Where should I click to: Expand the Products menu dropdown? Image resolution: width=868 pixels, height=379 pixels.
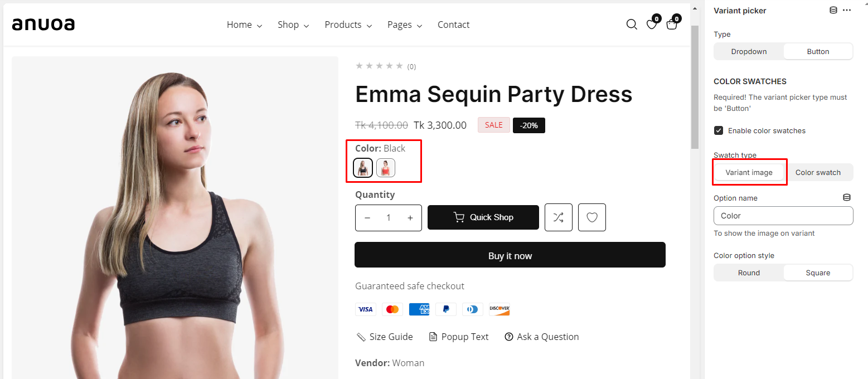tap(348, 25)
